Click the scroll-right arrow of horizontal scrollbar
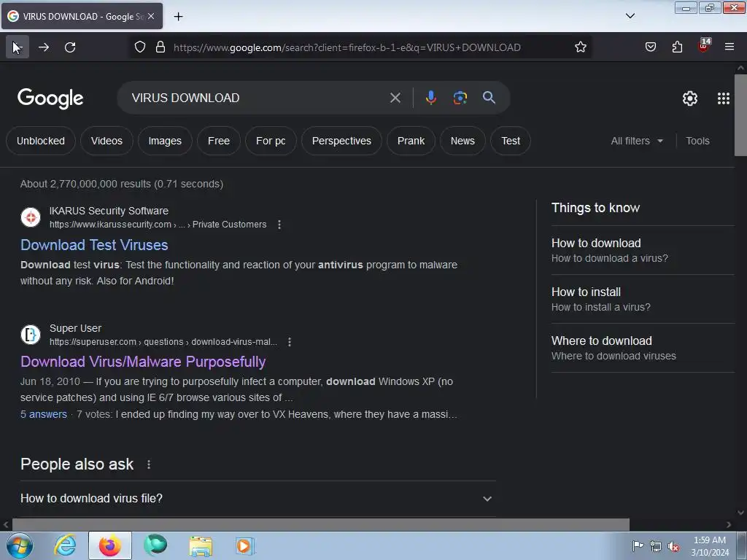747x560 pixels. coord(729,525)
